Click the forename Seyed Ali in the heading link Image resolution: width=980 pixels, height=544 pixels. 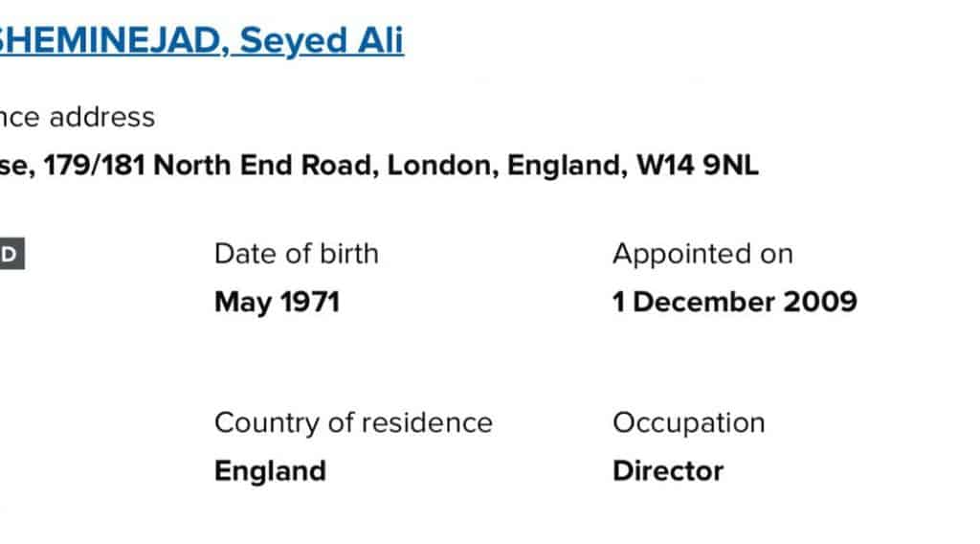(322, 40)
